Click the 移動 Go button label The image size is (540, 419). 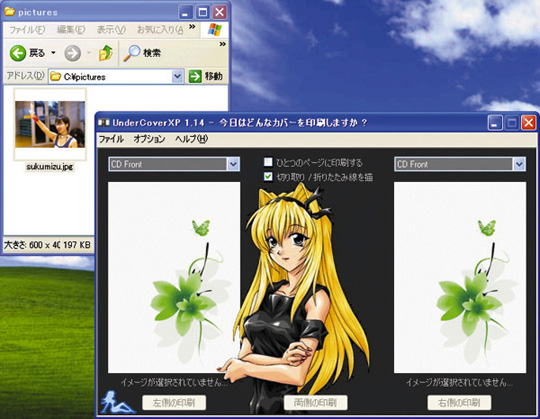(x=214, y=76)
